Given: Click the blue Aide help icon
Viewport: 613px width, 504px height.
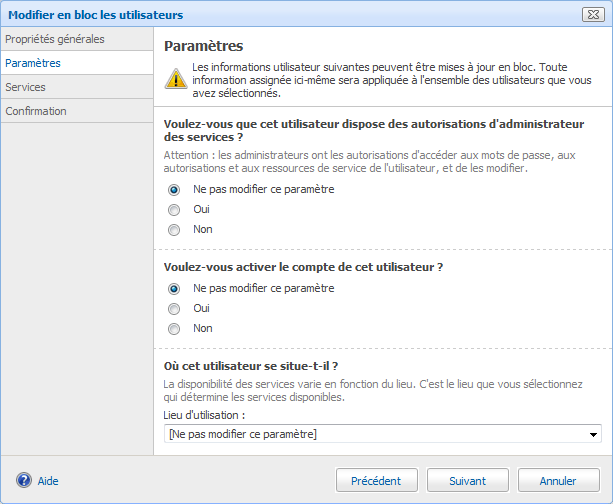Looking at the screenshot, I should 24,481.
